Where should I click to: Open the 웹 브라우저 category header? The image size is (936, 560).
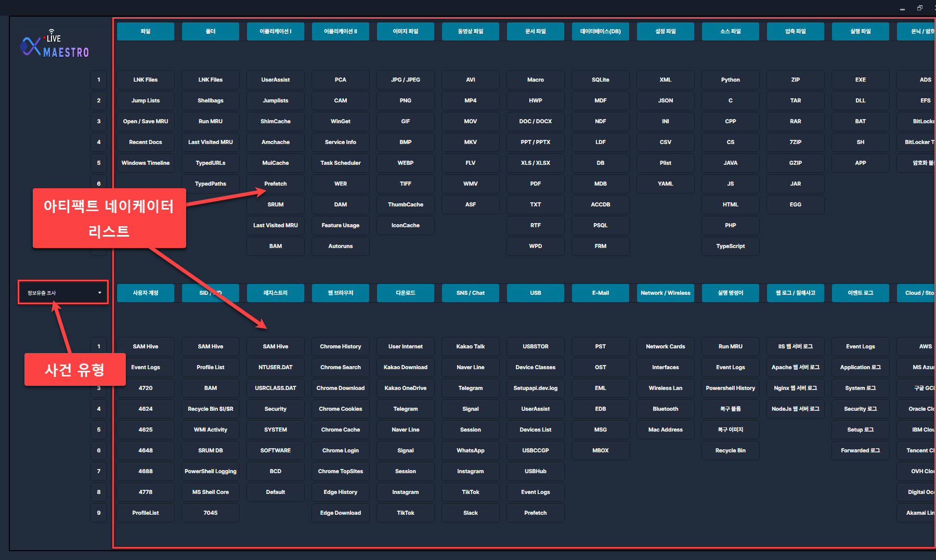tap(340, 293)
